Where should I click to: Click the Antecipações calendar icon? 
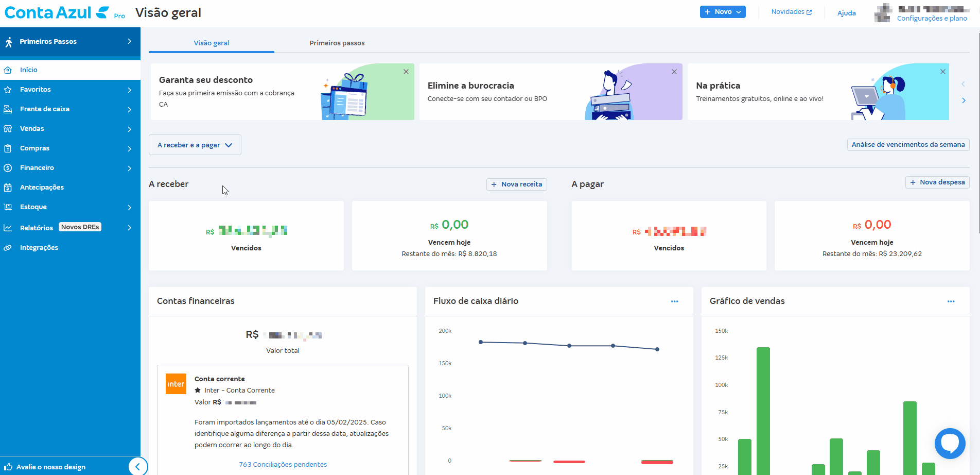click(x=8, y=188)
